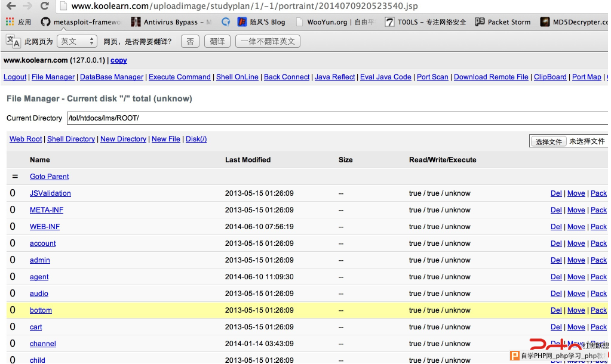Open the Antivirus Bypass bookmark
Viewport: 611px width, 364px height.
[171, 22]
